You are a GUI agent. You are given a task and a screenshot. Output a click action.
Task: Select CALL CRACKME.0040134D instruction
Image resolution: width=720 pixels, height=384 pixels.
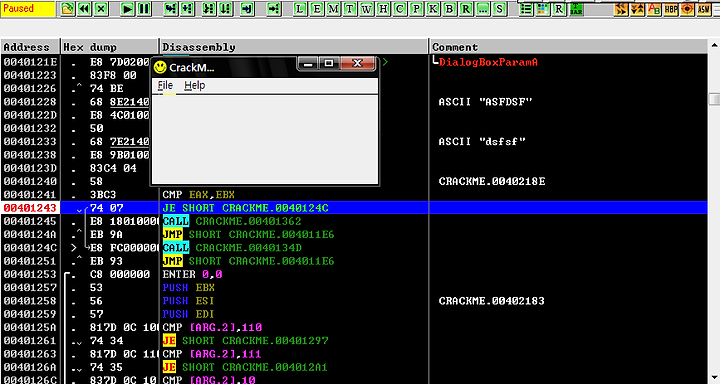[x=232, y=248]
